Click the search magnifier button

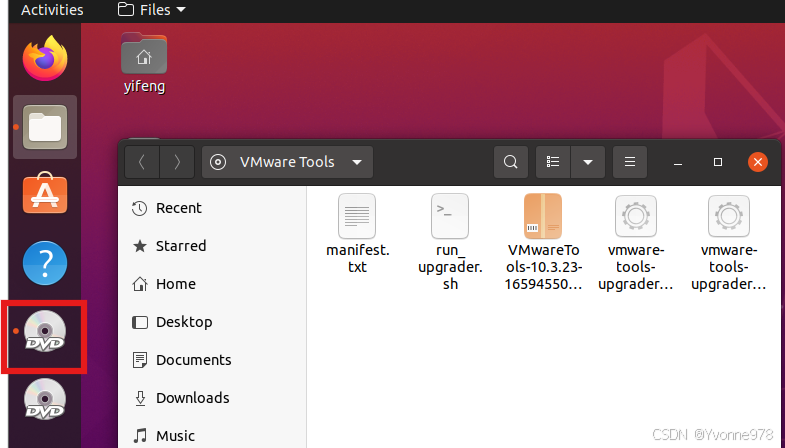click(511, 162)
